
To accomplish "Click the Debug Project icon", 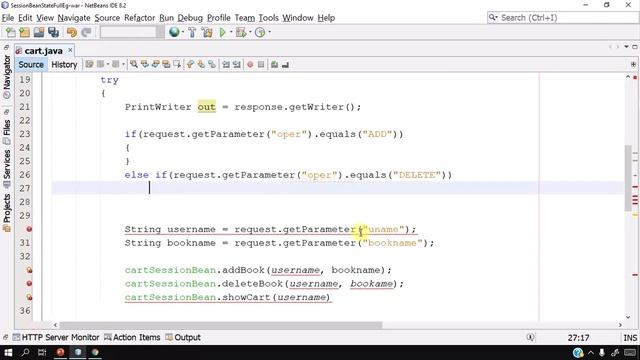I will (241, 32).
